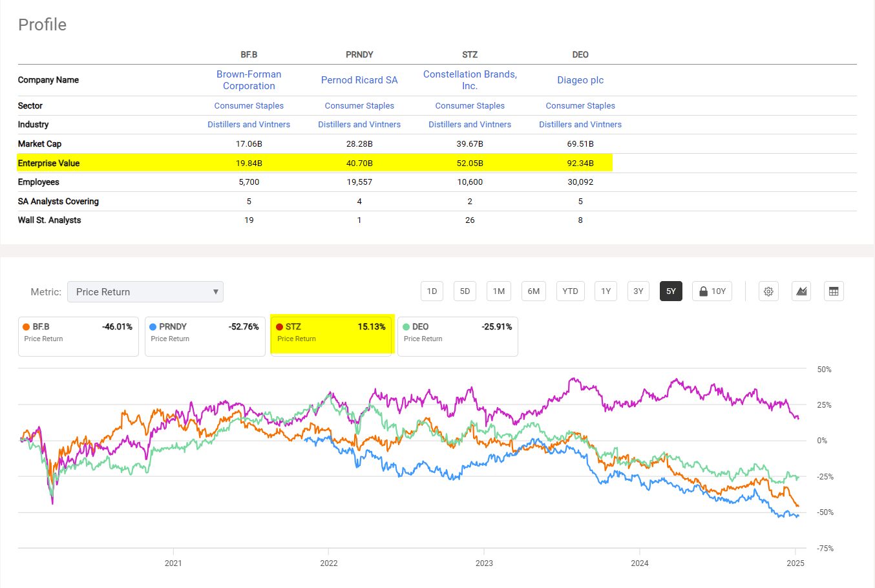This screenshot has height=588, width=875.
Task: Click the red STZ legend dot
Action: [x=280, y=327]
